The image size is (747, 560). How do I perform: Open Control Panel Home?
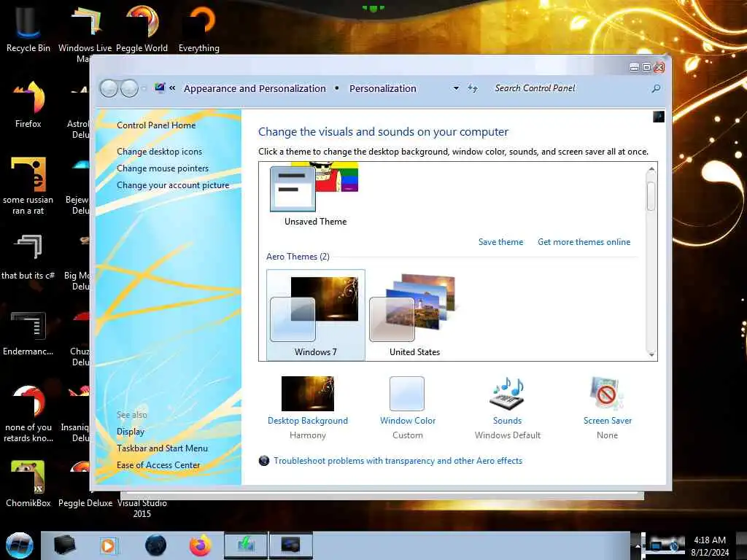pyautogui.click(x=156, y=125)
